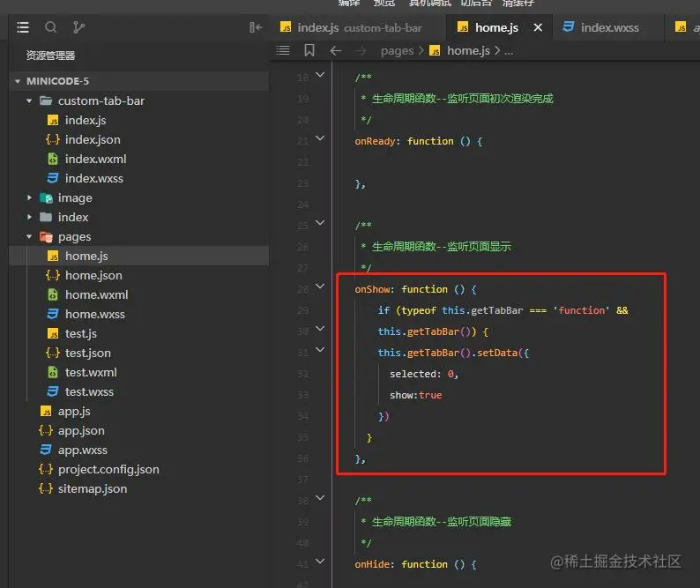The image size is (700, 588).
Task: Select home.js in file tree
Action: point(138,257)
